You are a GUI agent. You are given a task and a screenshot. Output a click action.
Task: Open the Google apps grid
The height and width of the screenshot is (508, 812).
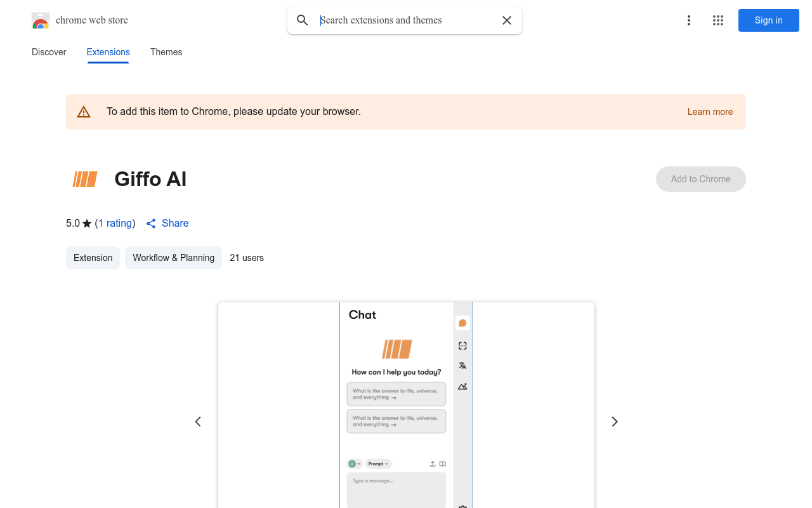pos(718,20)
